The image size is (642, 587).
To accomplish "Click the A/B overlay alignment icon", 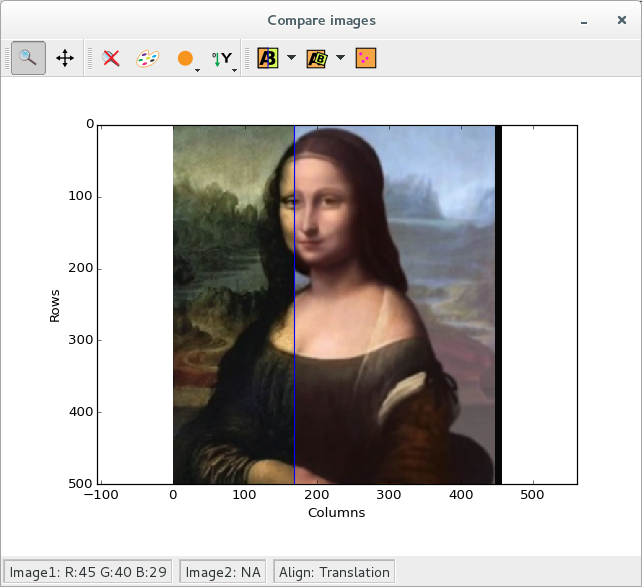I will [317, 58].
